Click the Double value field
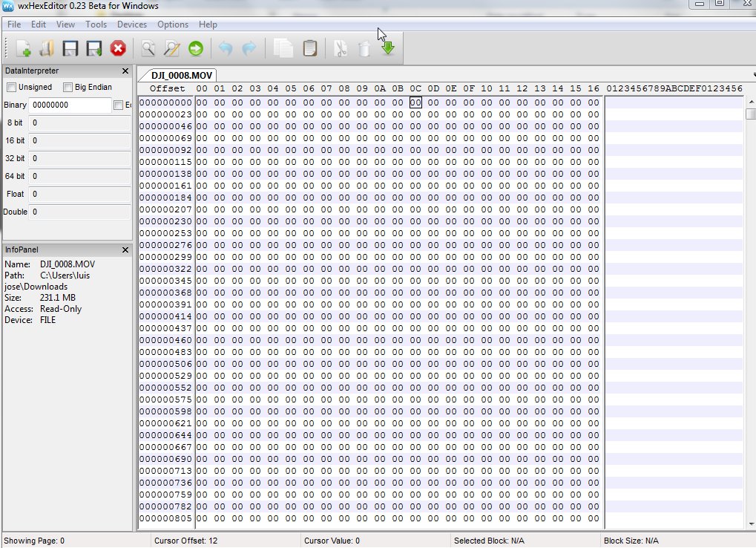 click(x=79, y=212)
